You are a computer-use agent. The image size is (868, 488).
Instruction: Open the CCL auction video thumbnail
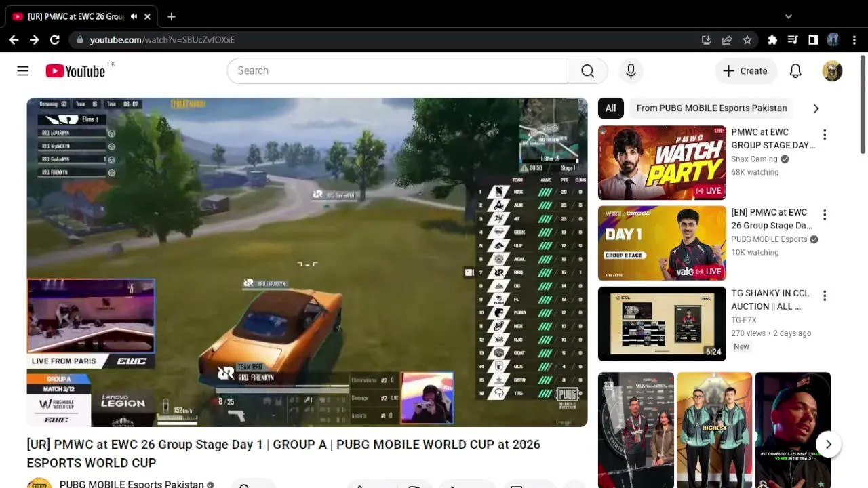(x=662, y=324)
